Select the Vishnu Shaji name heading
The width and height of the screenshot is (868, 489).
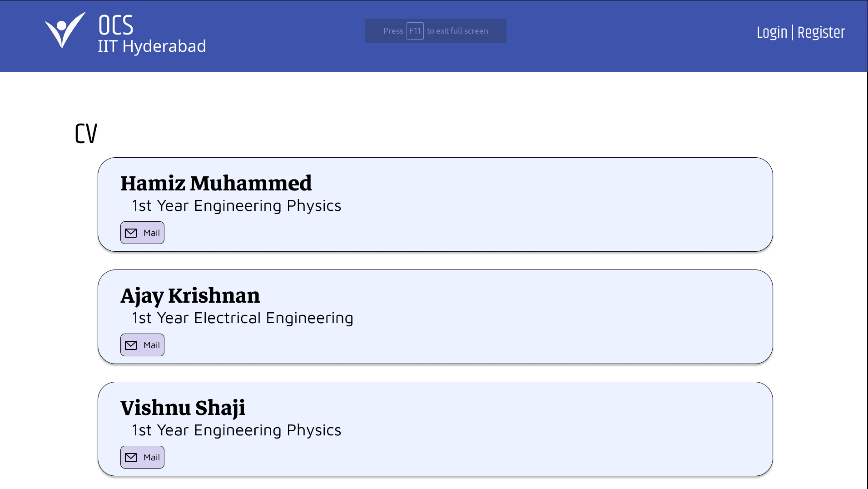(183, 408)
